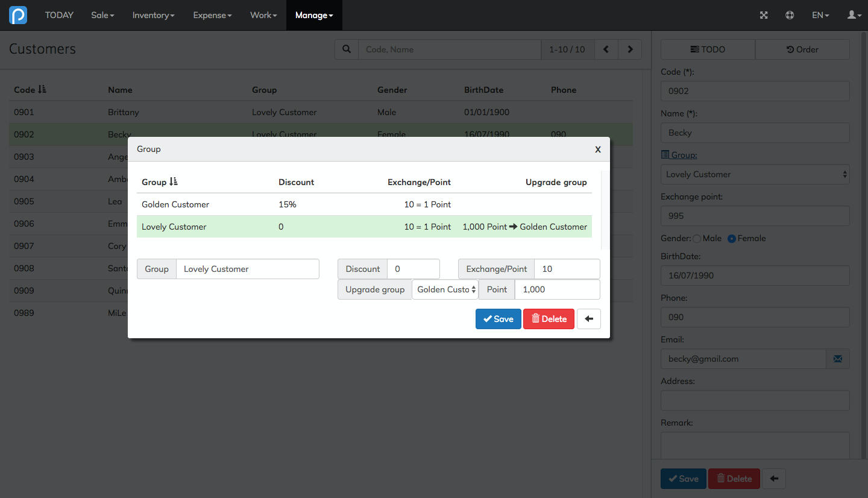Open the Upgrade group selector showing Golden Customer
This screenshot has height=498, width=868.
(x=445, y=289)
